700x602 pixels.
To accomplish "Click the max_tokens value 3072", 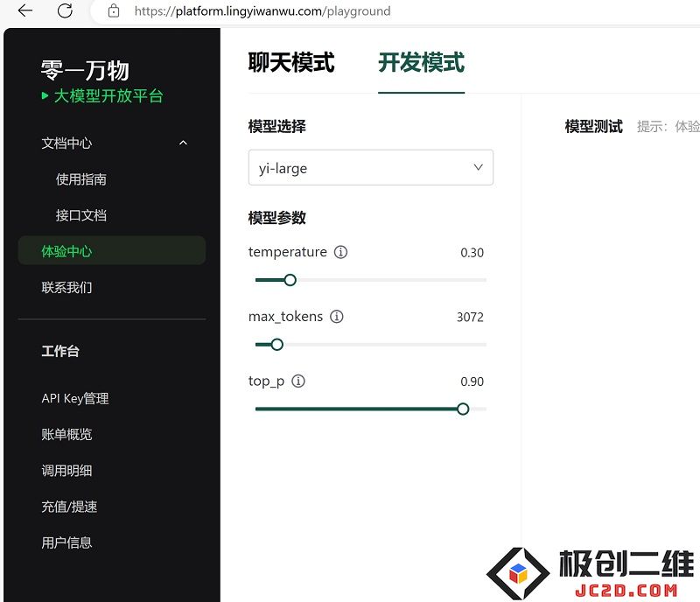I will 470,317.
